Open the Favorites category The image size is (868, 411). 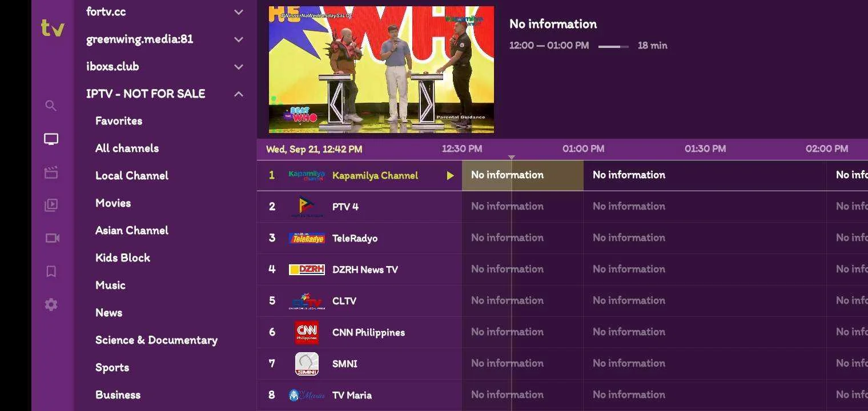(x=119, y=121)
